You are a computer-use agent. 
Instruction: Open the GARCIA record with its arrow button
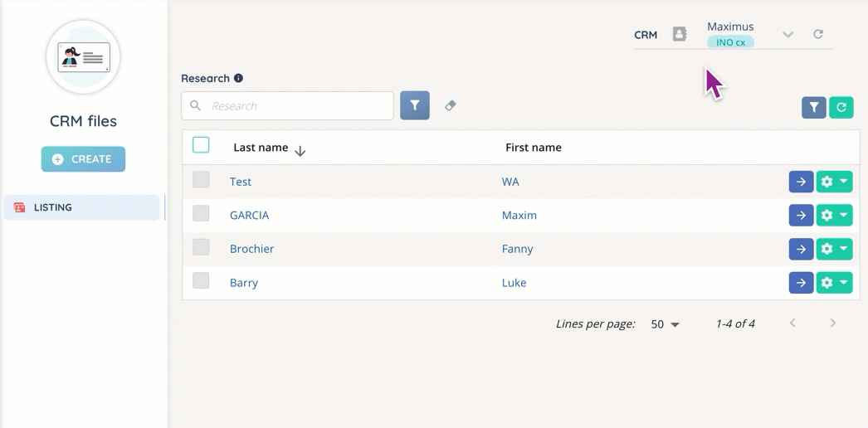tap(800, 216)
